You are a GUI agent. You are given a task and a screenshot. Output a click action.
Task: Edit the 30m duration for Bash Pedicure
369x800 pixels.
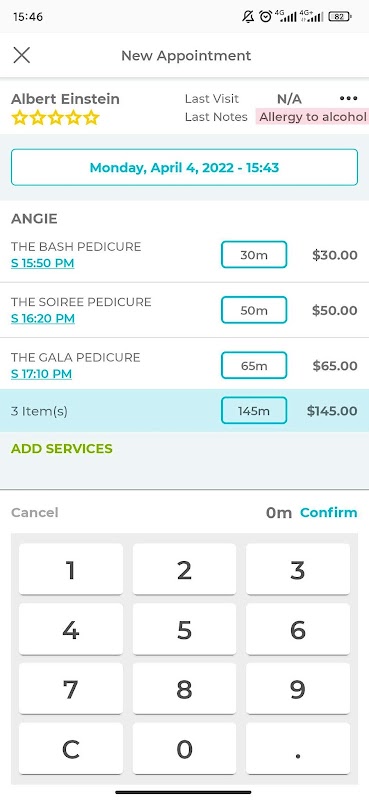pos(254,255)
